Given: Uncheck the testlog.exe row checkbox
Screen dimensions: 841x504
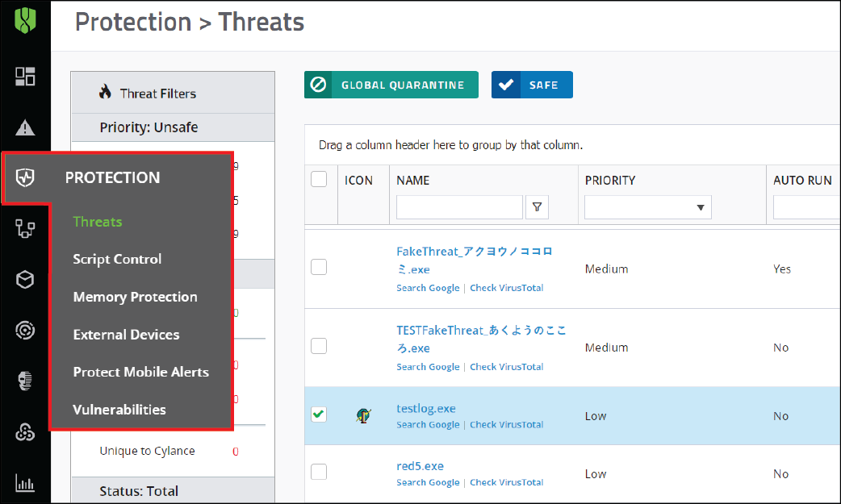Looking at the screenshot, I should click(x=319, y=414).
